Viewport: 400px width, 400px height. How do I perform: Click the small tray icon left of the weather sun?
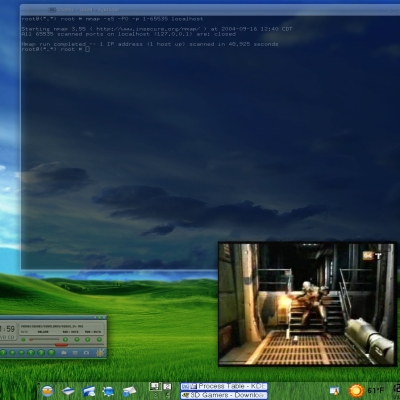point(334,391)
